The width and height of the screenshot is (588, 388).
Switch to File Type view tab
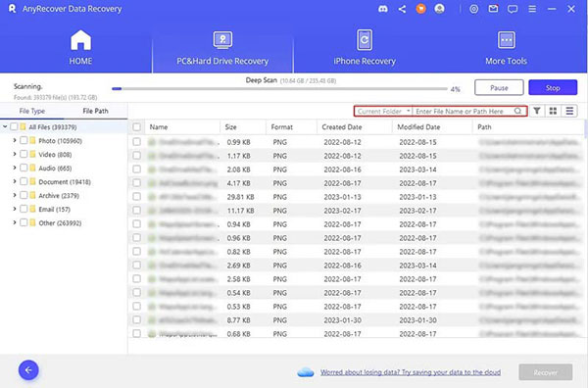pos(32,111)
